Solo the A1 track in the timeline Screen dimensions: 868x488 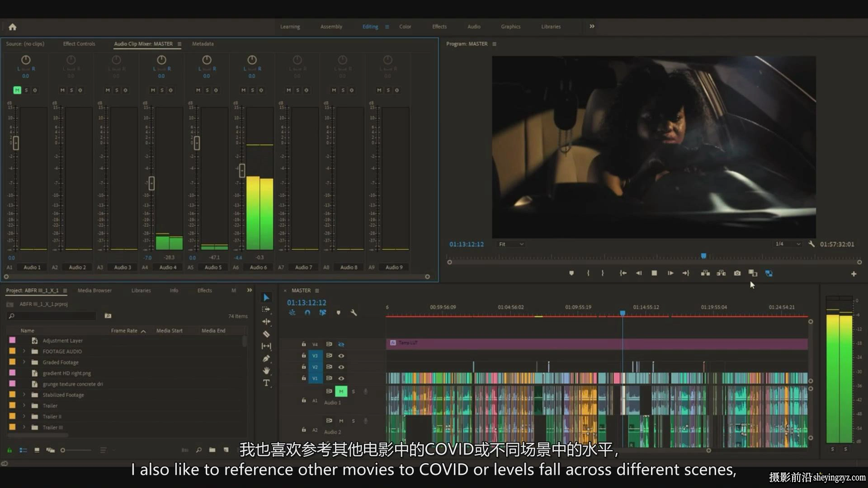(x=354, y=391)
